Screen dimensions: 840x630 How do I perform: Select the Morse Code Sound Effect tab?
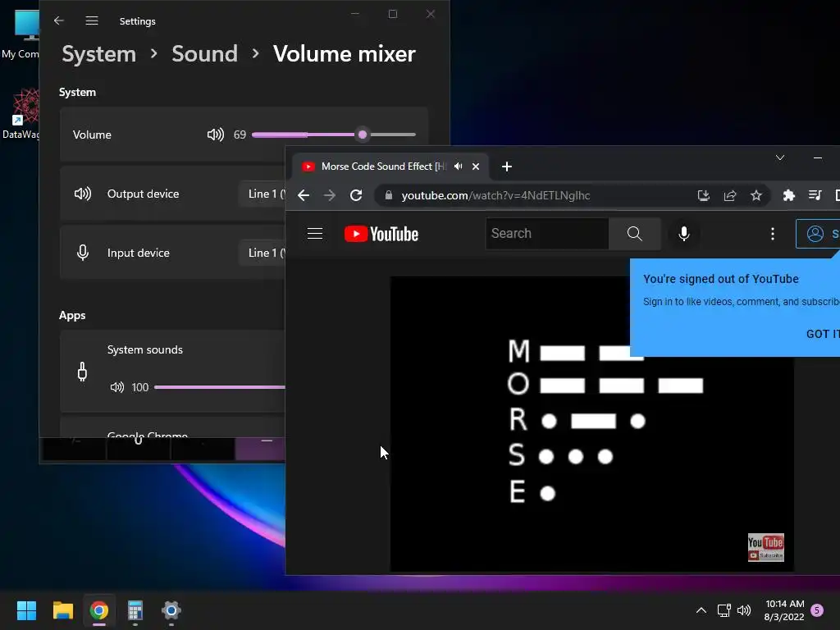tap(383, 167)
